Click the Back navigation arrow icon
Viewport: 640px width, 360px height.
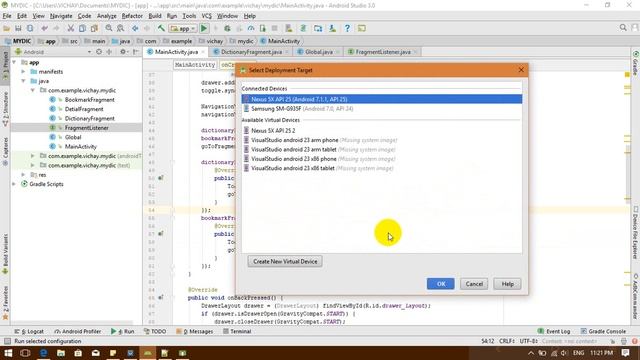[135, 28]
